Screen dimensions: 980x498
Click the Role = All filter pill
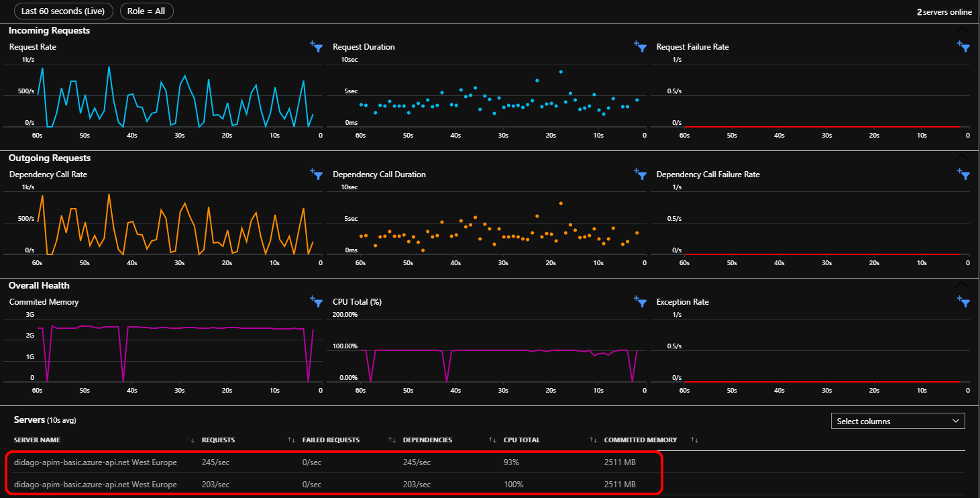[x=146, y=11]
